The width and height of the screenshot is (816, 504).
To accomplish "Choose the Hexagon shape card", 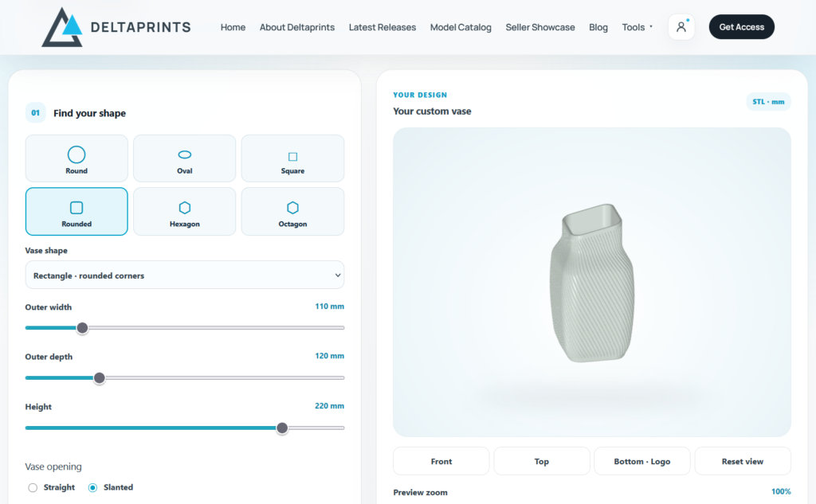I will (185, 212).
